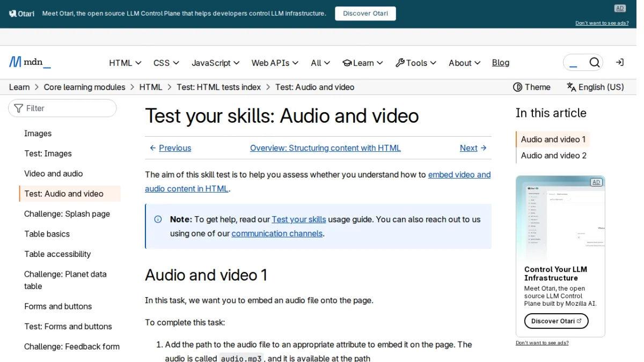Expand the JavaScript menu
644x362 pixels.
(x=216, y=63)
